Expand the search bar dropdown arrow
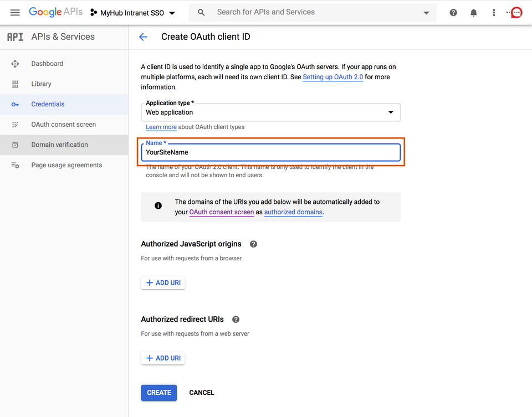The width and height of the screenshot is (532, 417). point(426,12)
